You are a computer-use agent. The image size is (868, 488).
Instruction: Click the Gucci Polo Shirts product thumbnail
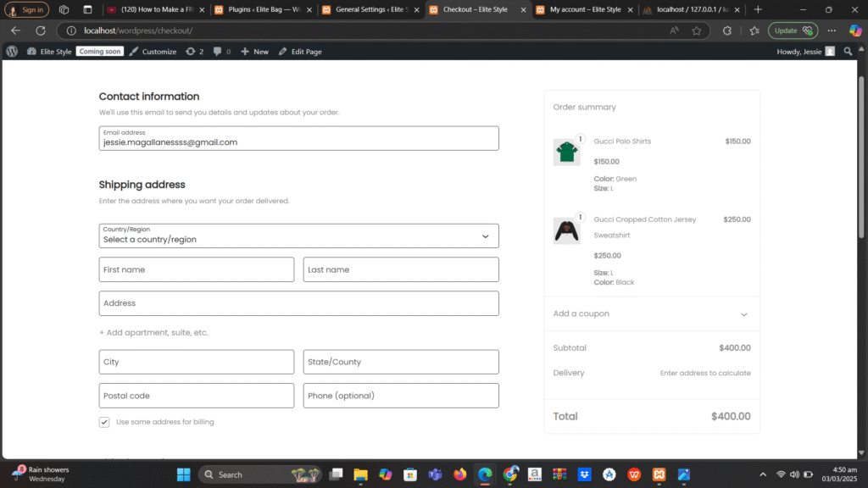tap(566, 152)
